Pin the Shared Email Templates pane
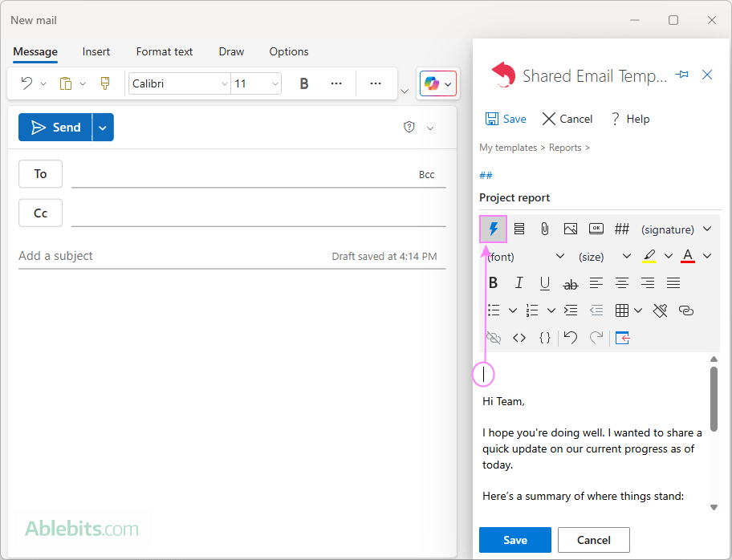The height and width of the screenshot is (560, 732). tap(682, 75)
